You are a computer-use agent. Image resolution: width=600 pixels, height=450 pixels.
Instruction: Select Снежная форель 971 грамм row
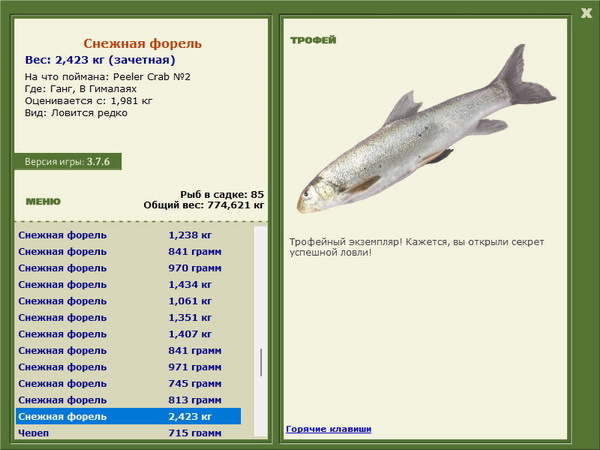click(x=128, y=367)
